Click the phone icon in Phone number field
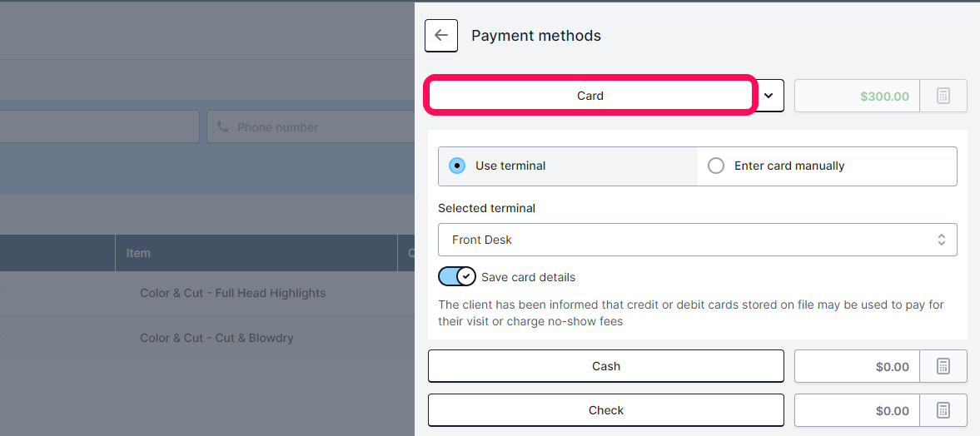Viewport: 980px width, 436px height. click(x=223, y=126)
